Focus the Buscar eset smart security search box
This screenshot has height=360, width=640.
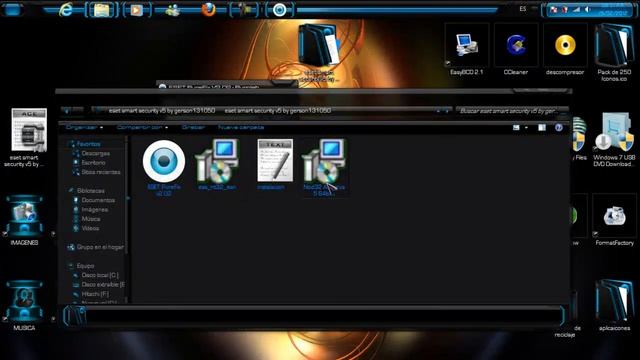click(512, 111)
